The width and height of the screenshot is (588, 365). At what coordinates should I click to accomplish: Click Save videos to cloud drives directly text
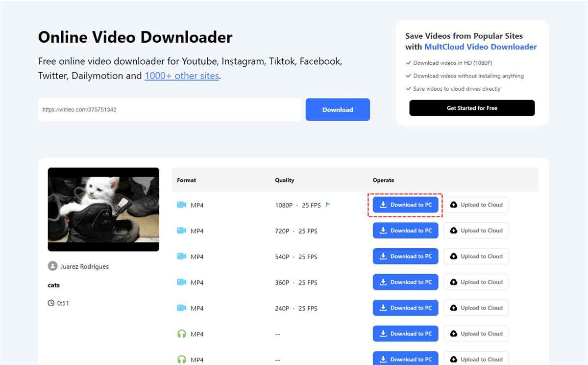(457, 89)
